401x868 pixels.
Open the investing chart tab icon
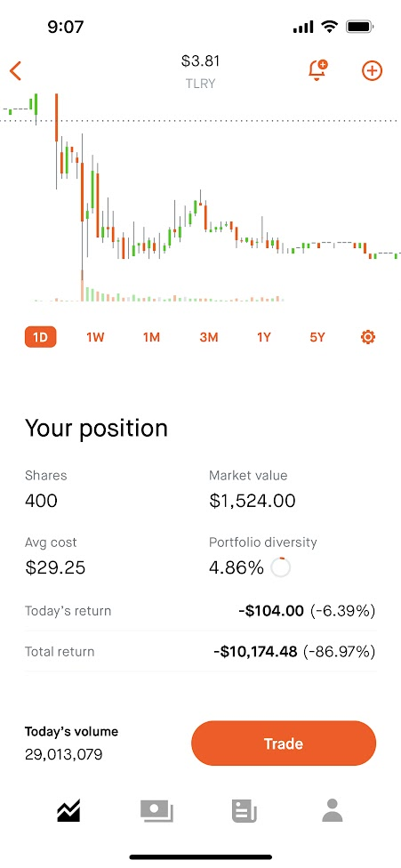[x=68, y=811]
